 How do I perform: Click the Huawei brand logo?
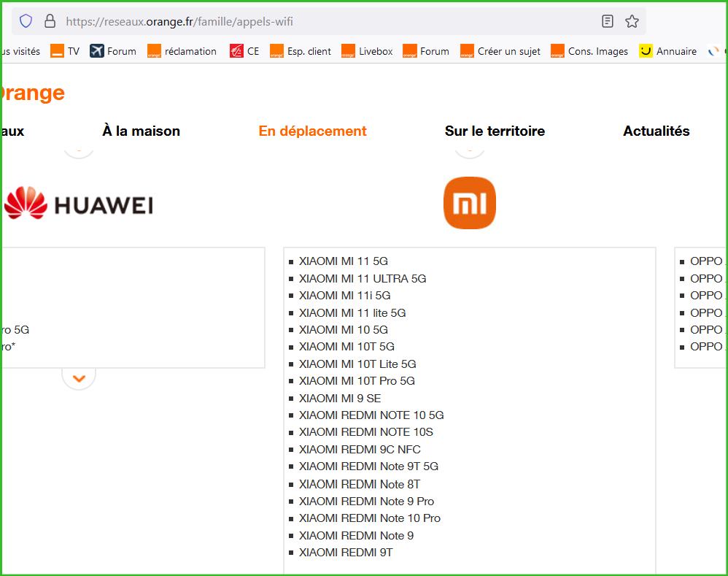[79, 203]
